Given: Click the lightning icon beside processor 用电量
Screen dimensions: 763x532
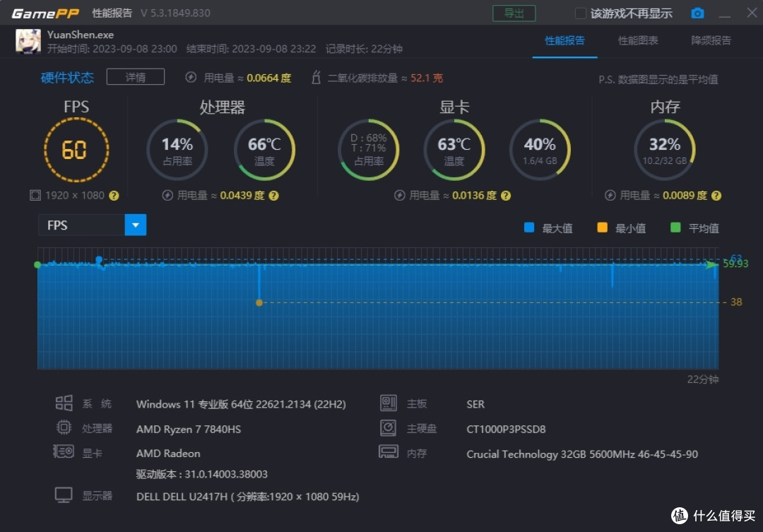Looking at the screenshot, I should click(167, 196).
